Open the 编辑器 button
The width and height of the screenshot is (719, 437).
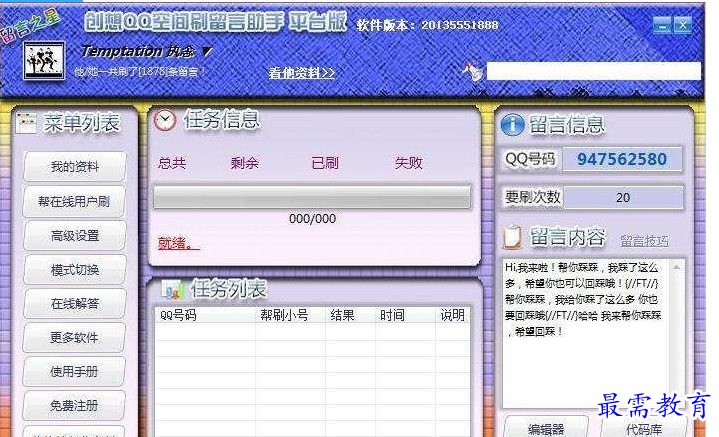[x=546, y=429]
